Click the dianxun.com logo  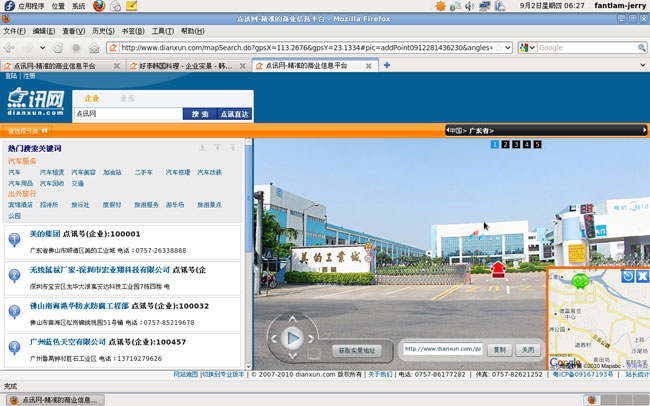click(36, 102)
